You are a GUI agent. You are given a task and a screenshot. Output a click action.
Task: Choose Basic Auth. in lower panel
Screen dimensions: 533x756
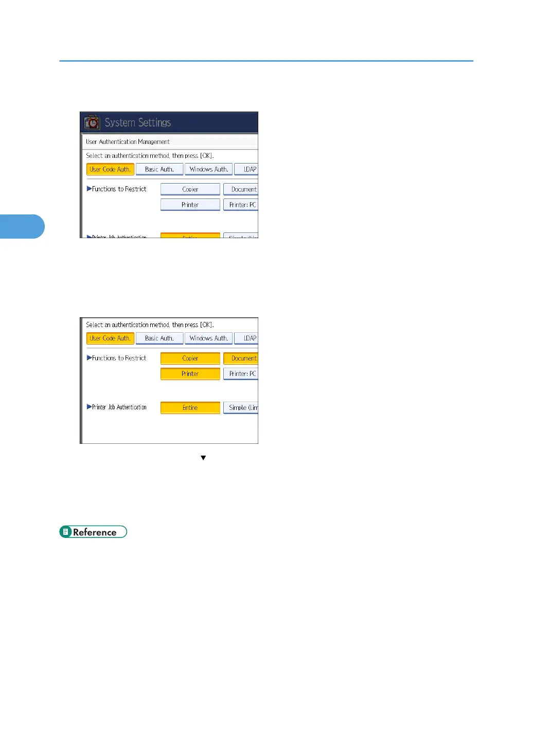point(159,338)
